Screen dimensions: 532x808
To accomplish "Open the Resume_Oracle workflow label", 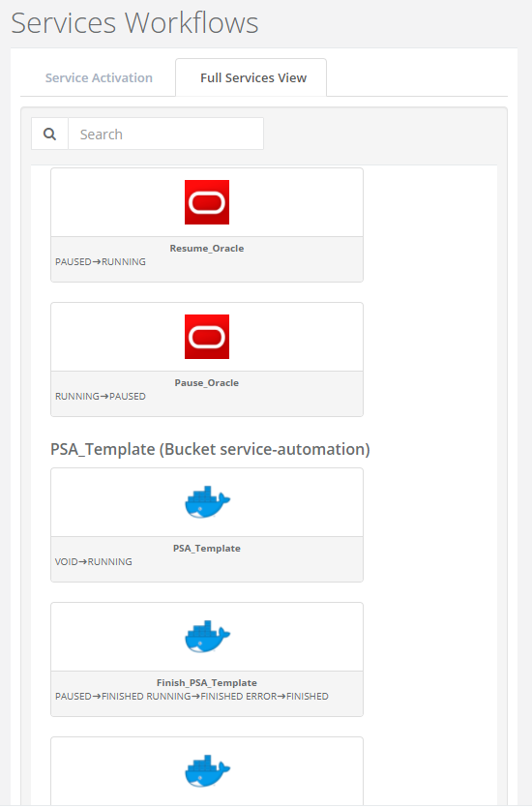I will point(207,249).
